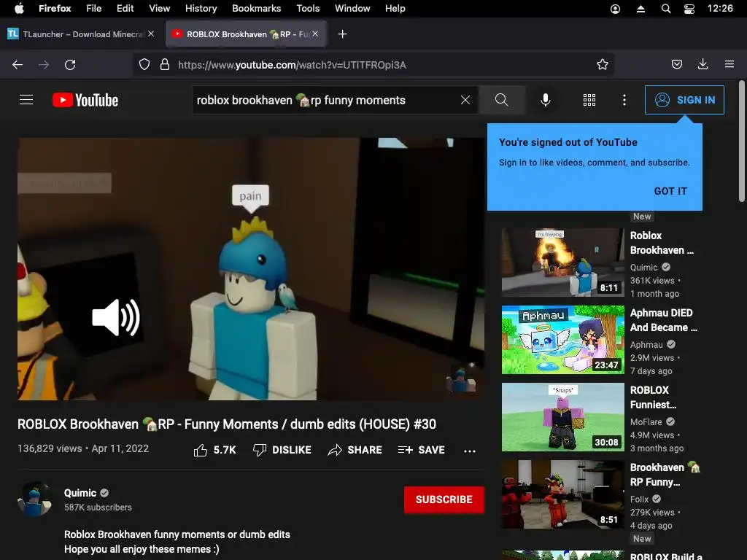Click the tracking protection shield icon

coord(144,65)
